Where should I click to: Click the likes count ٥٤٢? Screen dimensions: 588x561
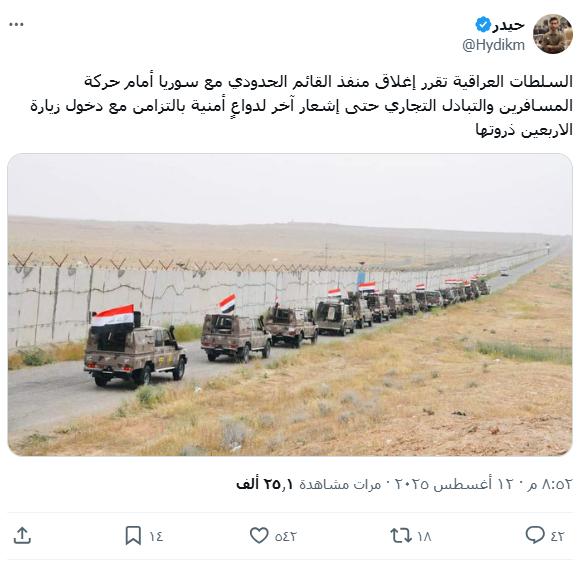click(x=286, y=536)
